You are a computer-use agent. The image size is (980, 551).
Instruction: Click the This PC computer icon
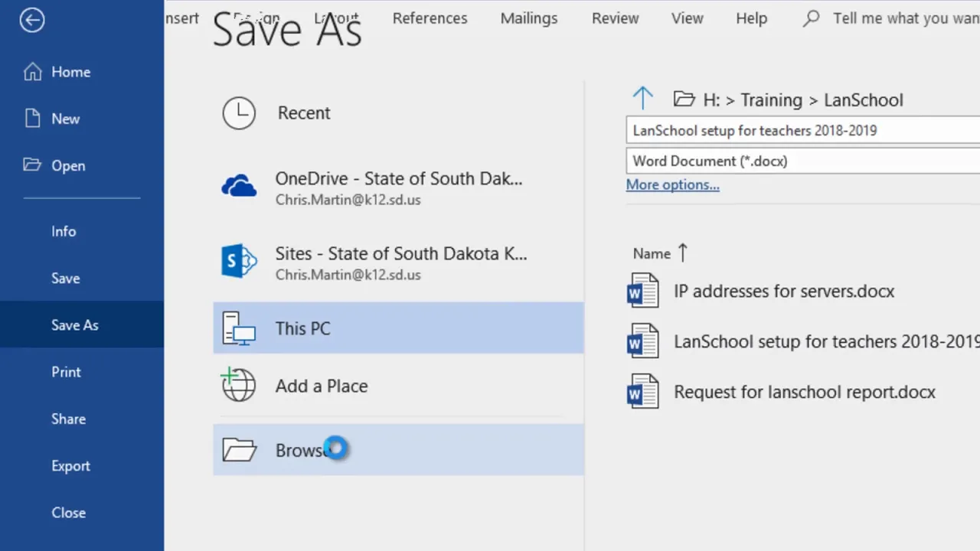tap(239, 328)
